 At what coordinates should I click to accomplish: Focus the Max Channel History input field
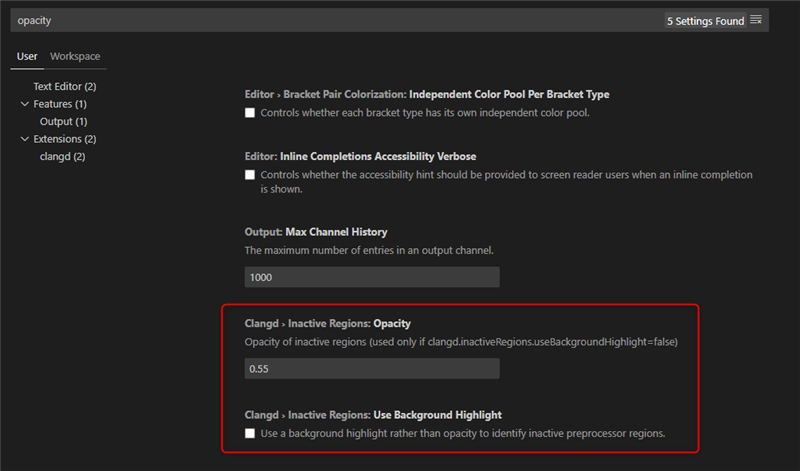click(x=372, y=277)
